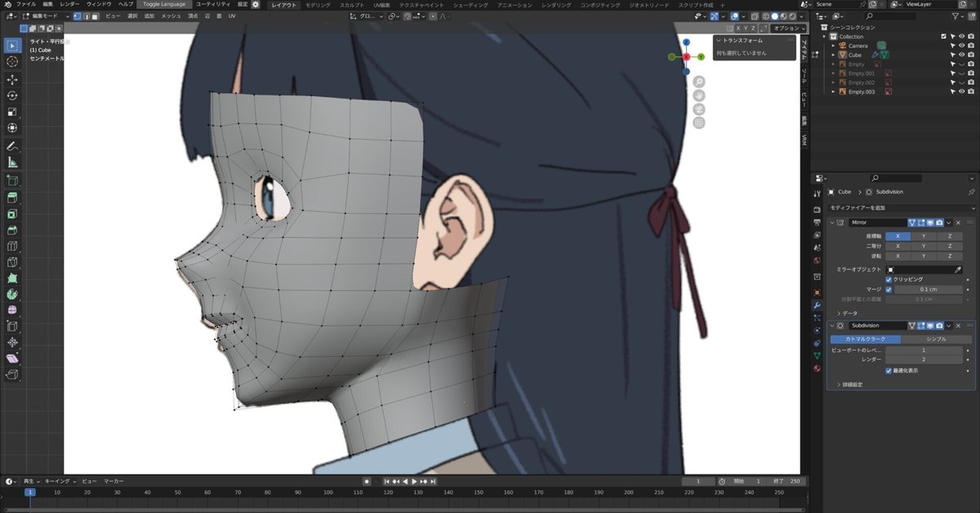Select the Move tool in the toolbar
This screenshot has height=513, width=980.
(12, 79)
